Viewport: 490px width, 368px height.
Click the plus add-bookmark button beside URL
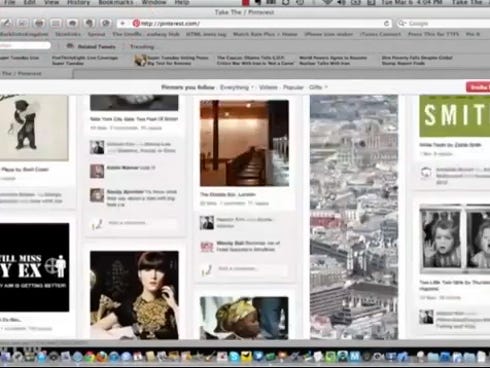122,23
